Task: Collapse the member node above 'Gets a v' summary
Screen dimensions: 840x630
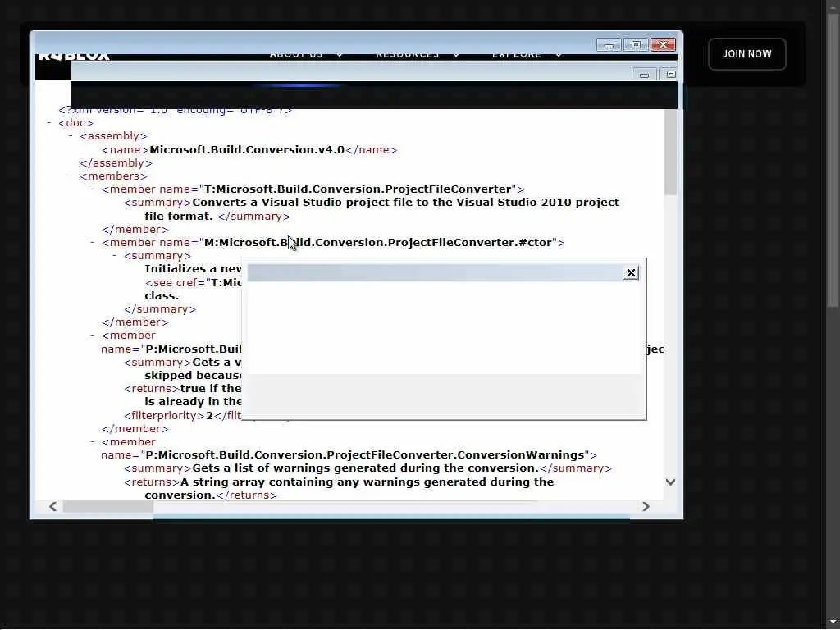Action: point(92,336)
